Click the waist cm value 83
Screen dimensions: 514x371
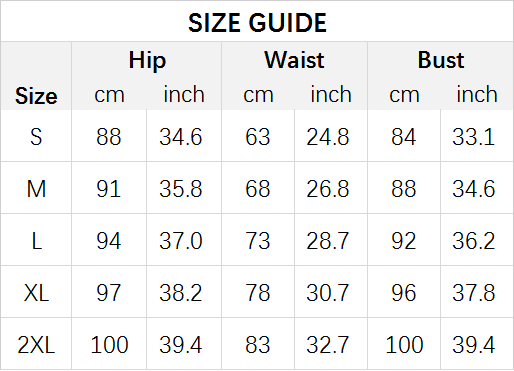pos(257,345)
